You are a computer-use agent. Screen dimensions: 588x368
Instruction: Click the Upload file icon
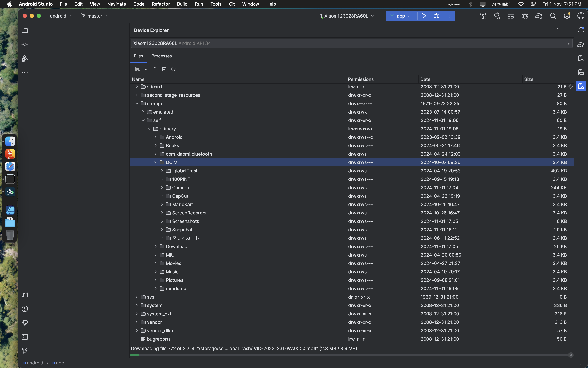click(155, 69)
